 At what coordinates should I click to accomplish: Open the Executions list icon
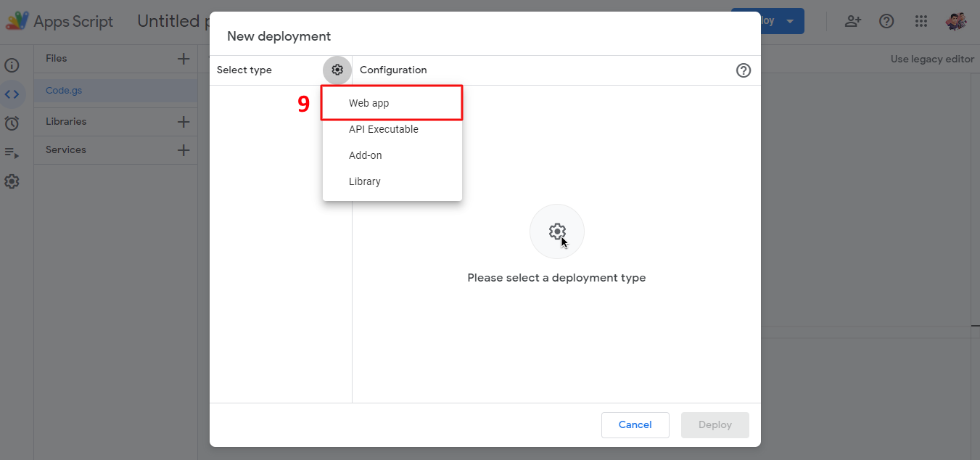12,152
